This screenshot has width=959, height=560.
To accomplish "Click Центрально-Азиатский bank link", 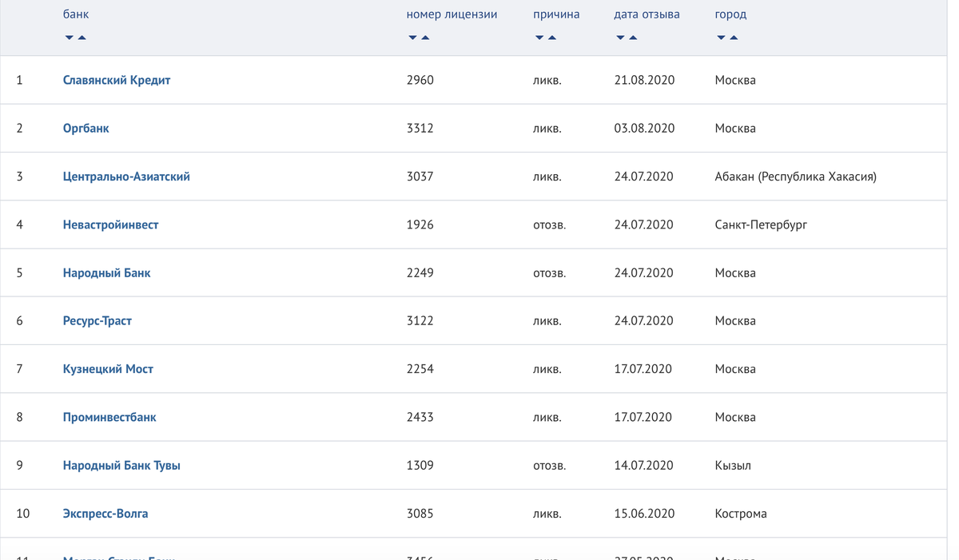I will click(x=126, y=177).
